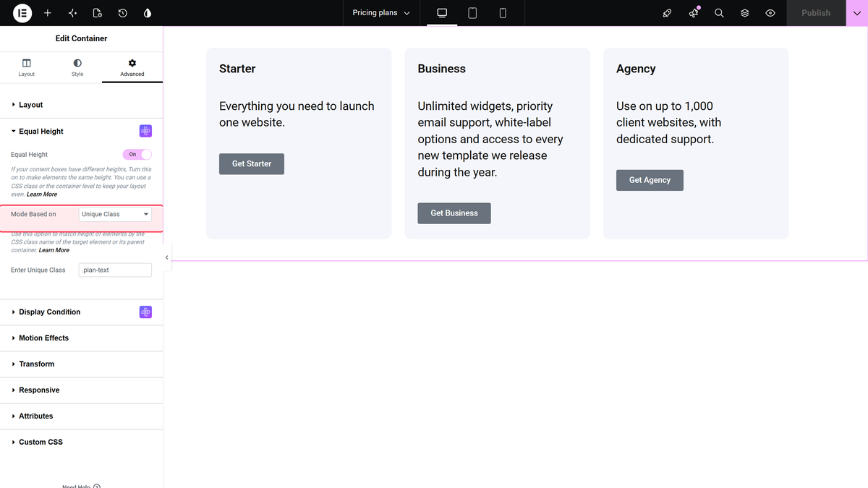868x488 pixels.
Task: Click the rocket icon in top bar
Action: point(668,13)
